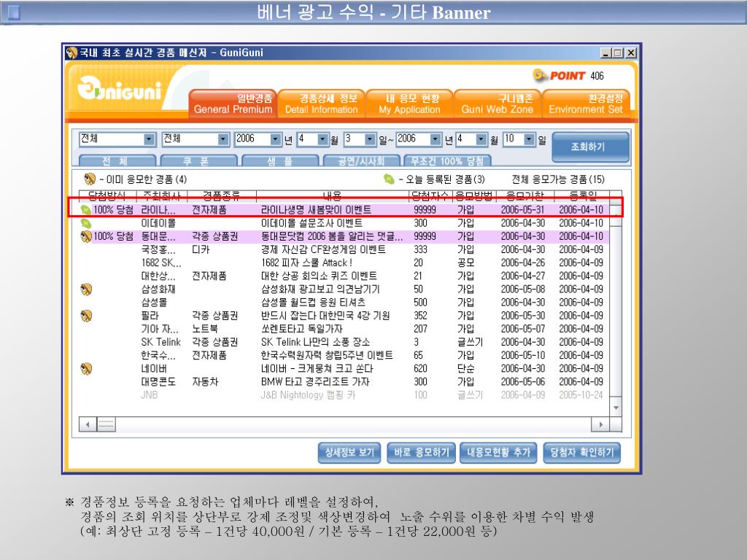The image size is (747, 560).
Task: Click horizontal scrollbar left arrow
Action: [88, 424]
